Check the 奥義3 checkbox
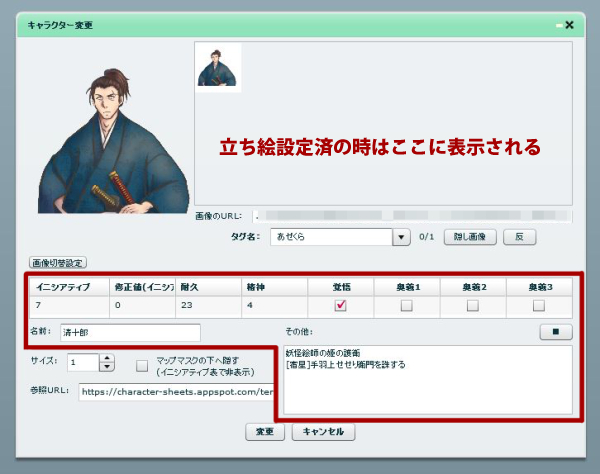Screen dimensions: 600x474 click(x=539, y=305)
